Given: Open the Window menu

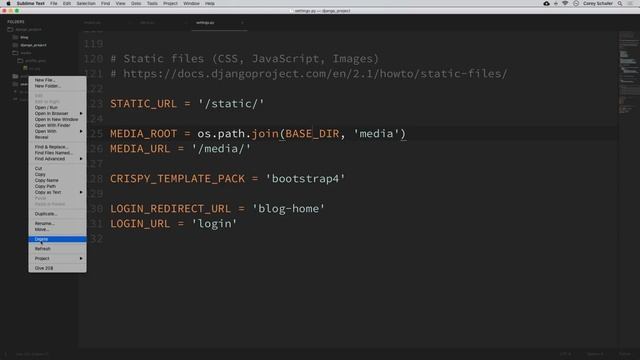Looking at the screenshot, I should click(191, 3).
